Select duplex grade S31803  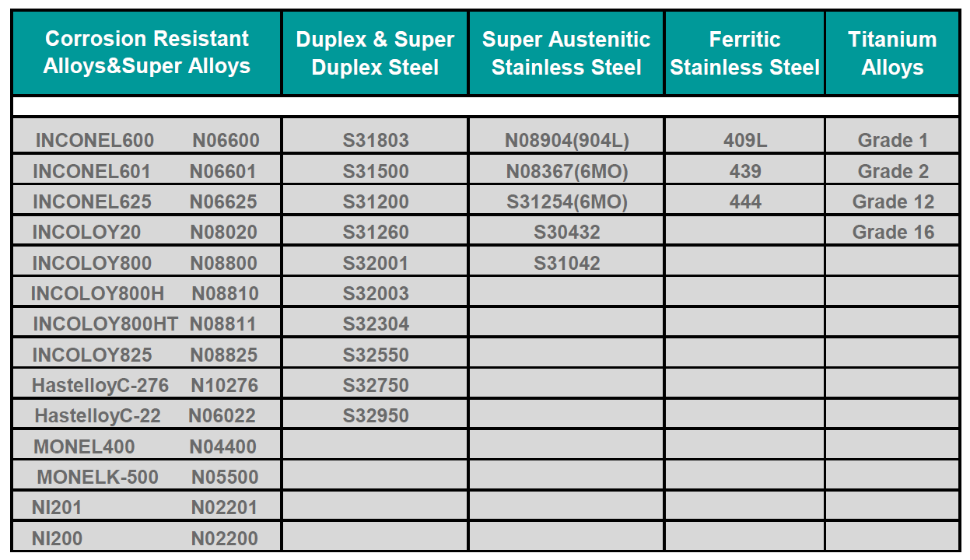pyautogui.click(x=376, y=141)
